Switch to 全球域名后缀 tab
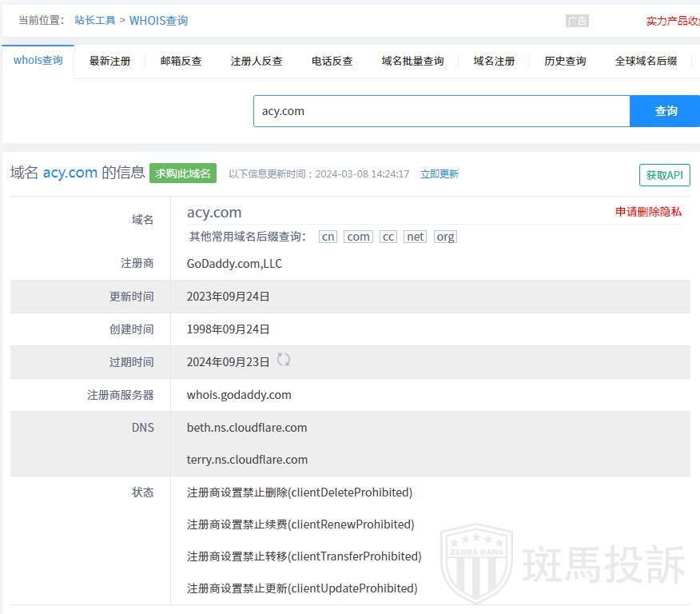Screen dimensions: 700x614 (646, 62)
